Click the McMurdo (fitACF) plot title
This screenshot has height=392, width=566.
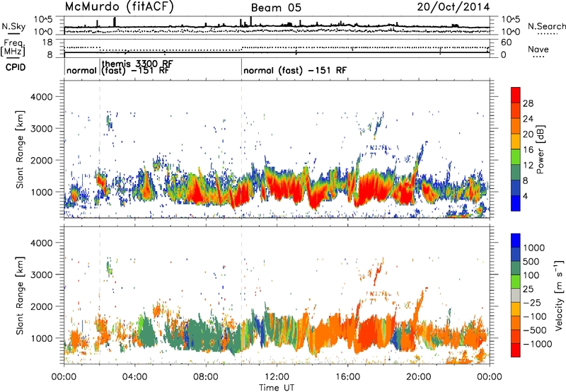coord(119,7)
